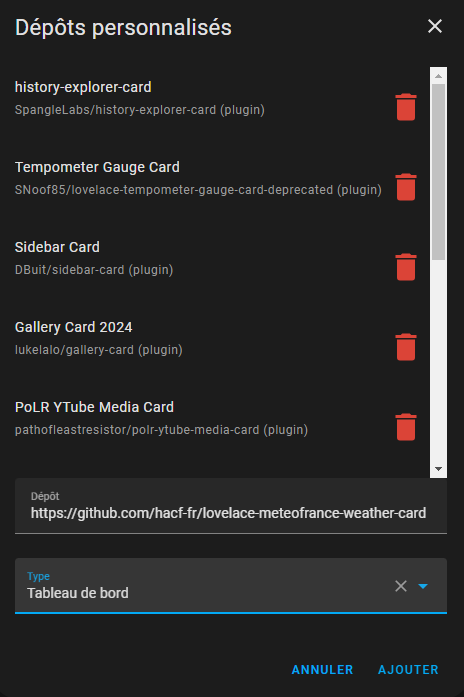Delete the history-explorer-card repository
The image size is (464, 697).
[x=406, y=107]
